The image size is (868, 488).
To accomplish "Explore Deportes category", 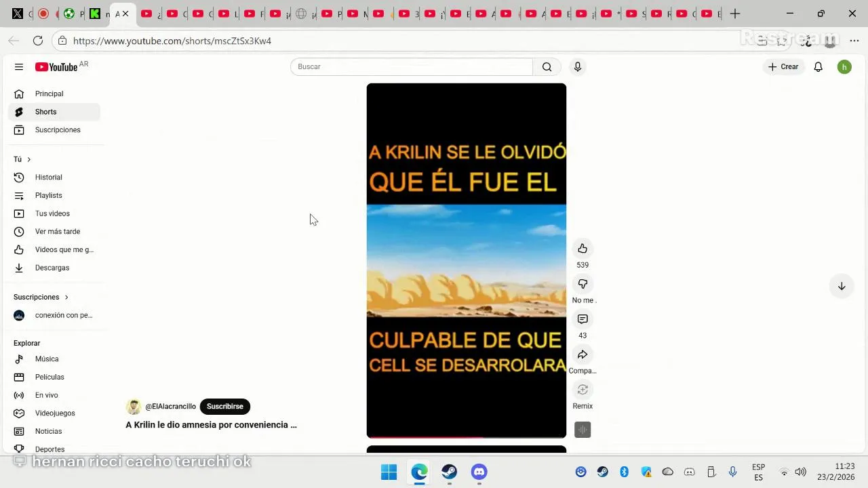I will pos(54,449).
